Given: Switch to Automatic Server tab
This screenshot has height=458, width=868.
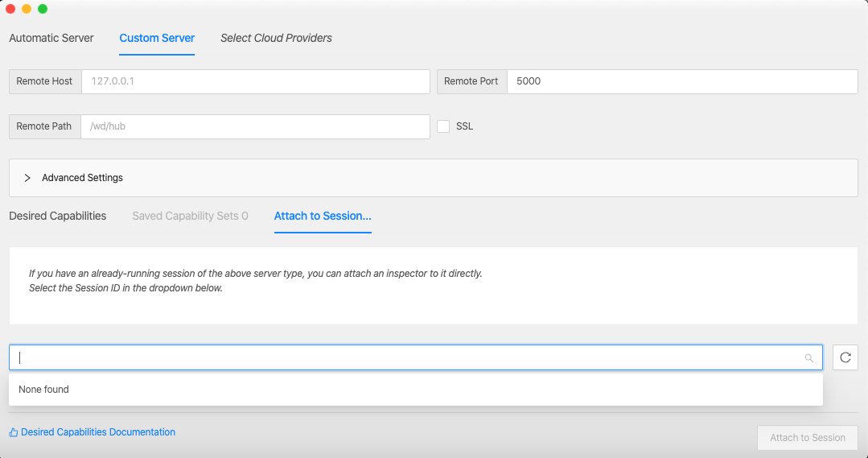Looking at the screenshot, I should click(x=51, y=38).
